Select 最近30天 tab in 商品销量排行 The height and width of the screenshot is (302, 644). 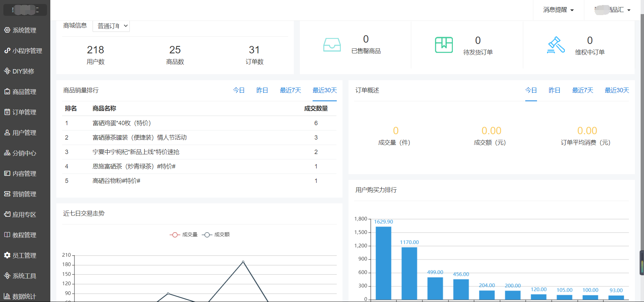point(325,90)
